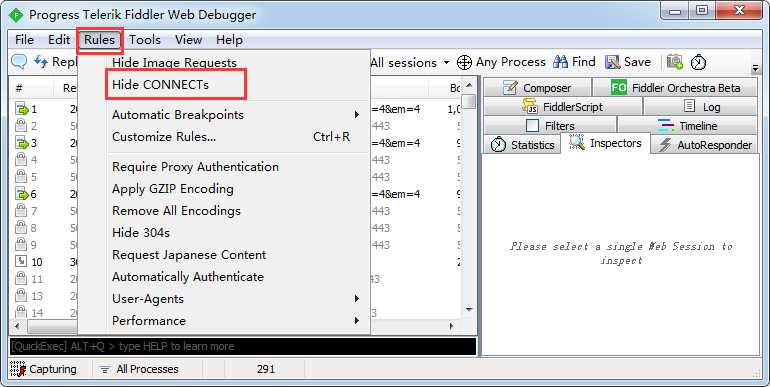Switch to the Timeline tab
The height and width of the screenshot is (387, 770).
pos(687,126)
